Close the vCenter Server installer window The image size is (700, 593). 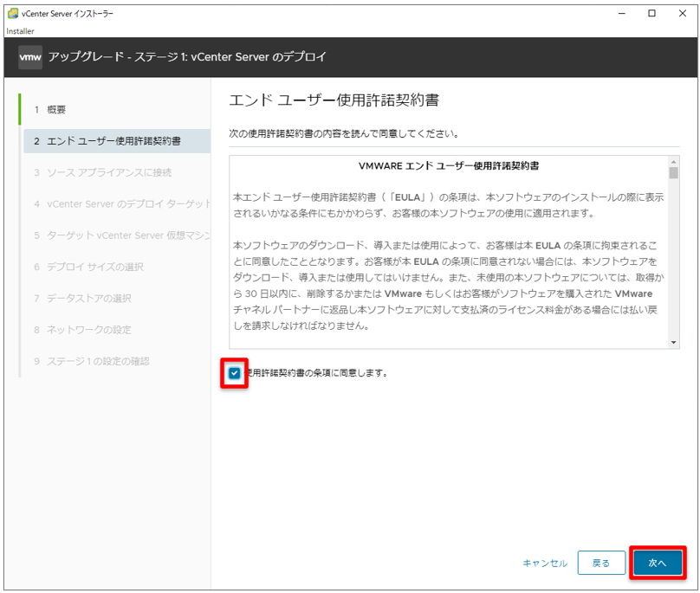(x=682, y=13)
